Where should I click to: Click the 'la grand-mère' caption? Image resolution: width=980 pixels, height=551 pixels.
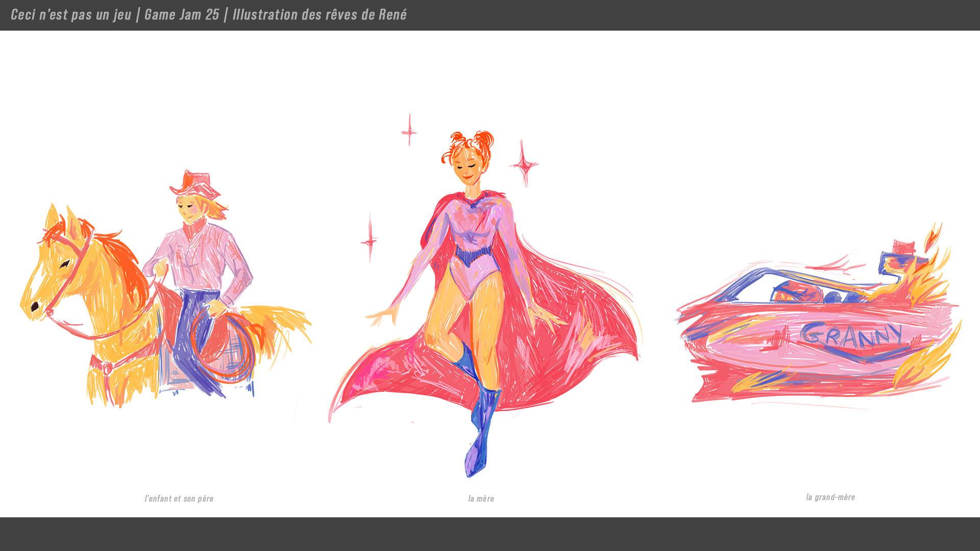tap(830, 497)
